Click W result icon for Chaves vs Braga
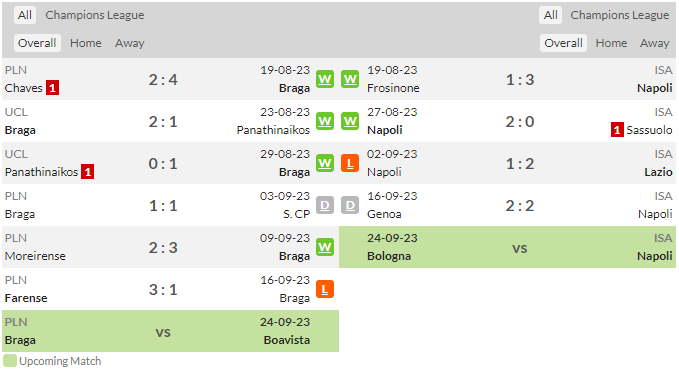679x383 pixels. (325, 79)
